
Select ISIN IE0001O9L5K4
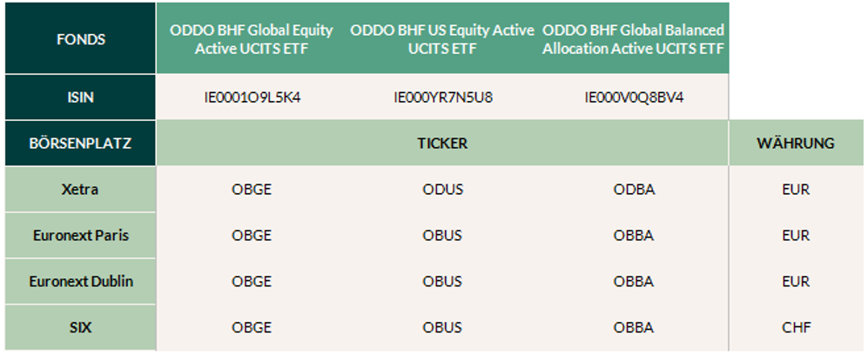pos(252,97)
